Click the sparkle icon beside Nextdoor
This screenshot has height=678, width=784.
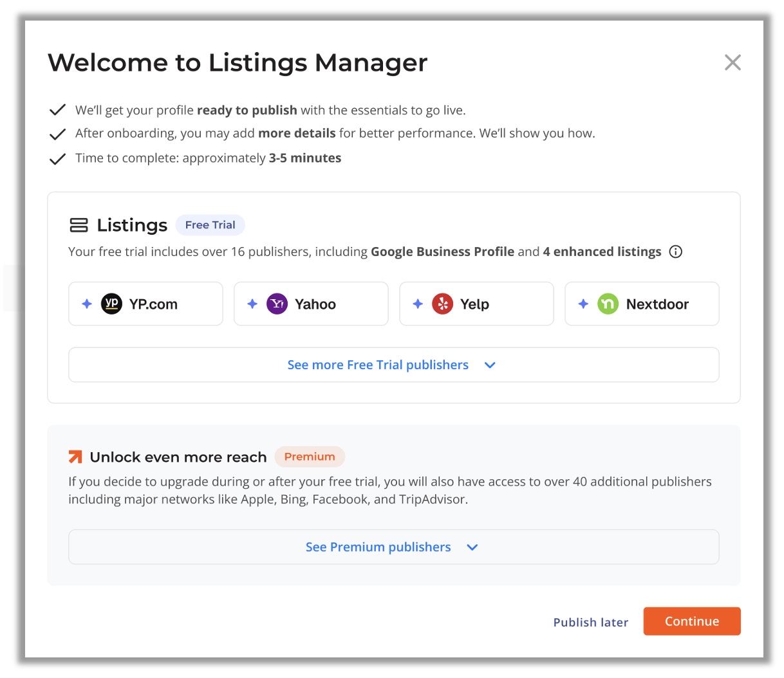click(583, 304)
